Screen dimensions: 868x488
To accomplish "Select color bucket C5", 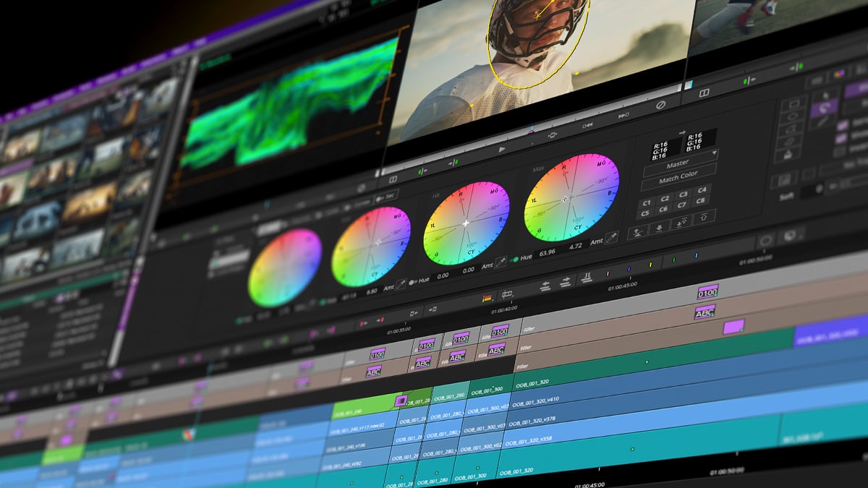I will point(647,215).
